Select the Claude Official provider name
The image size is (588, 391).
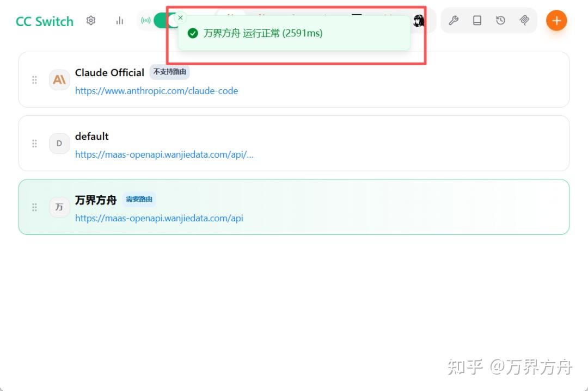coord(109,73)
